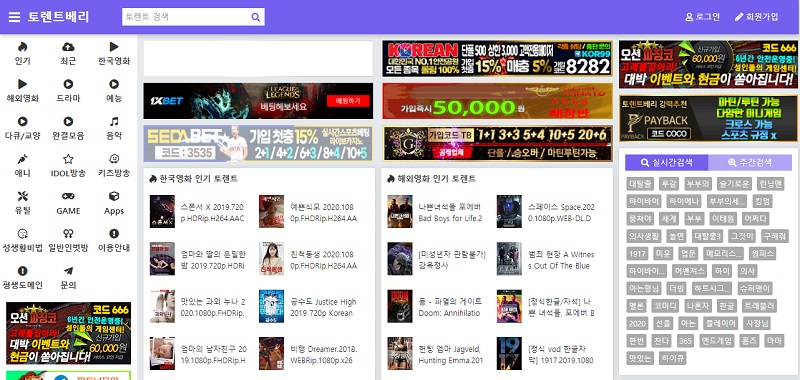Select the IDOL방송 star icon

coord(68,159)
